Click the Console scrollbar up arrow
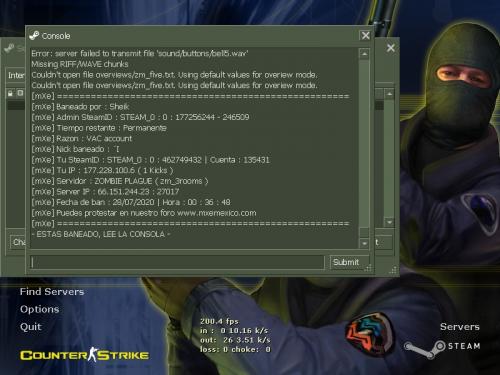 click(x=364, y=54)
